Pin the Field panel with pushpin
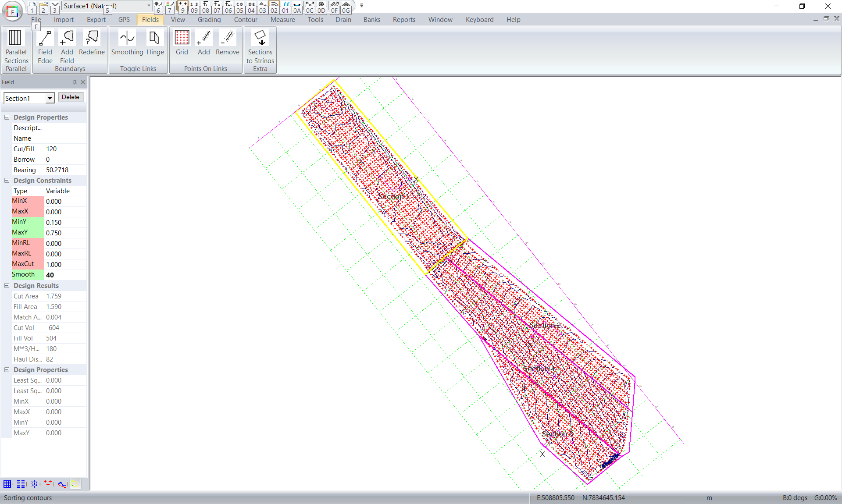This screenshot has height=504, width=842. [75, 82]
